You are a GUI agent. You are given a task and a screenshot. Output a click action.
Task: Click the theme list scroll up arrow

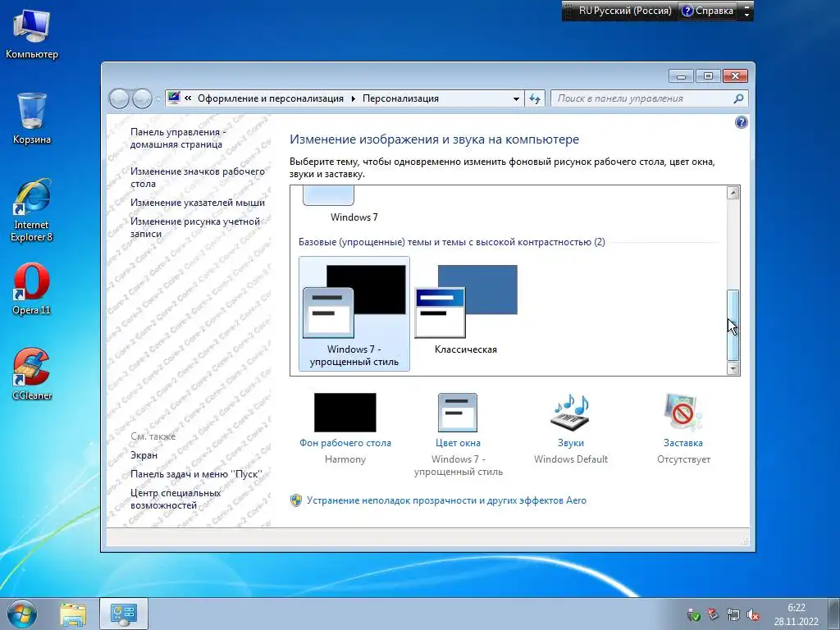pos(733,193)
